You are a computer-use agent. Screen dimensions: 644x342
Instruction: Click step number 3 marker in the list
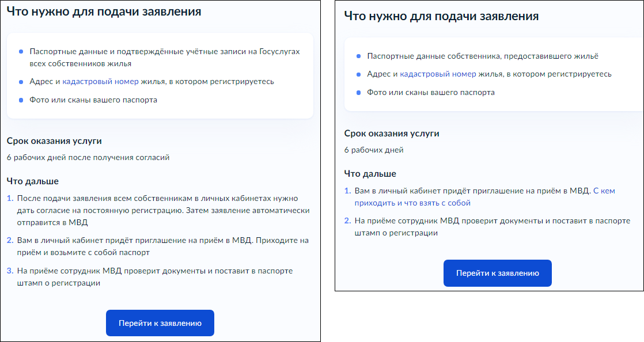pyautogui.click(x=10, y=271)
